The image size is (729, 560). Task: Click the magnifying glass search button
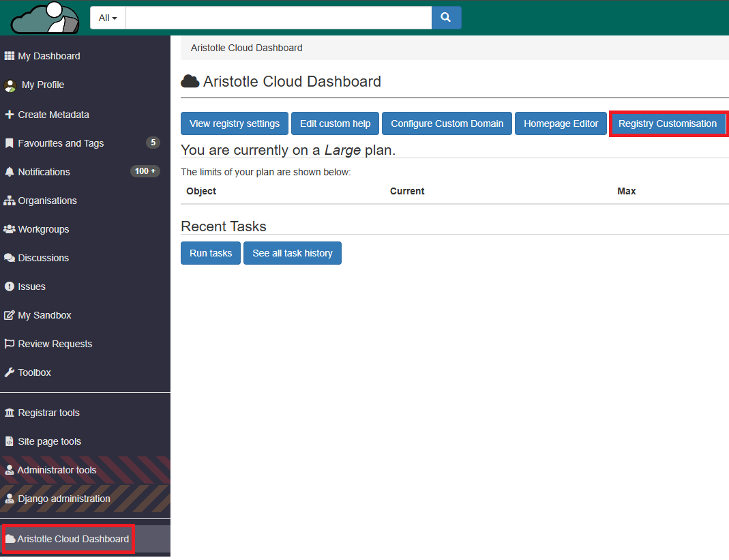click(446, 18)
